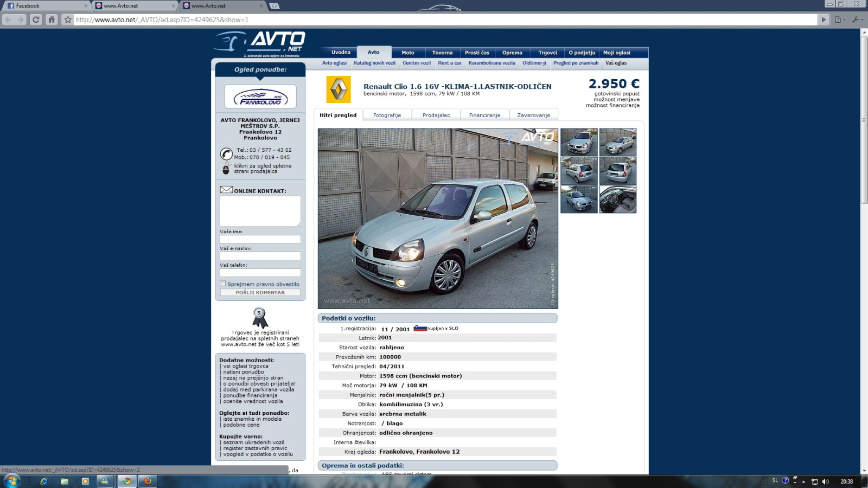
Task: Open the Windows Start button
Action: click(x=11, y=481)
